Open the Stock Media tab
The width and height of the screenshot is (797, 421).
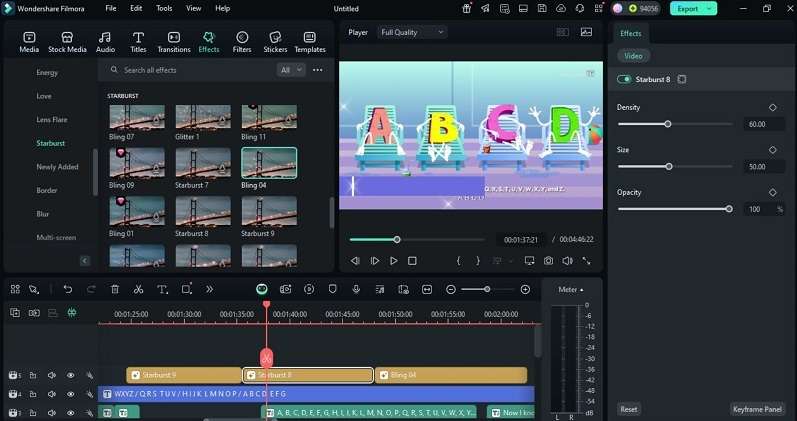tap(67, 42)
